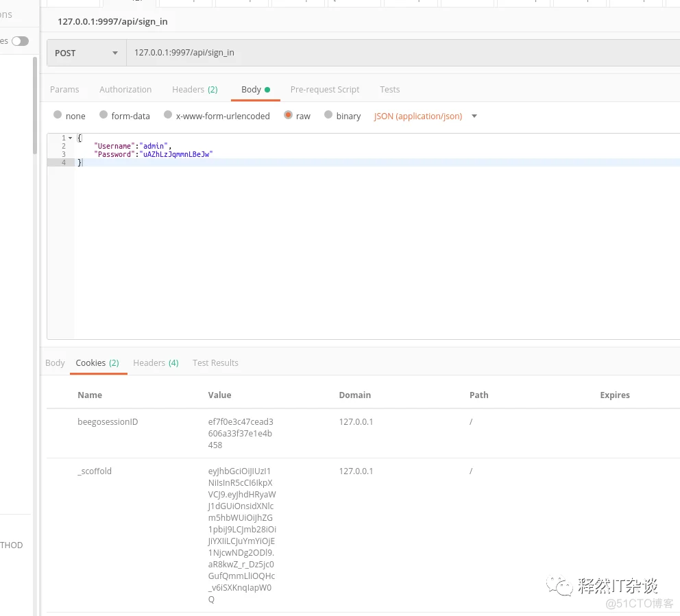Select the Cookies (2) response tab

(x=97, y=363)
